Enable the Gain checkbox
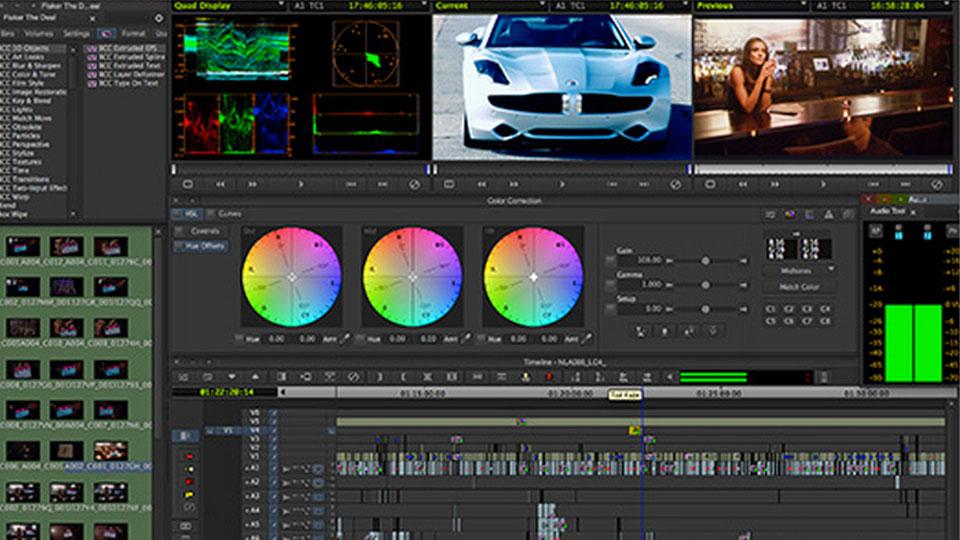The height and width of the screenshot is (540, 960). click(611, 260)
